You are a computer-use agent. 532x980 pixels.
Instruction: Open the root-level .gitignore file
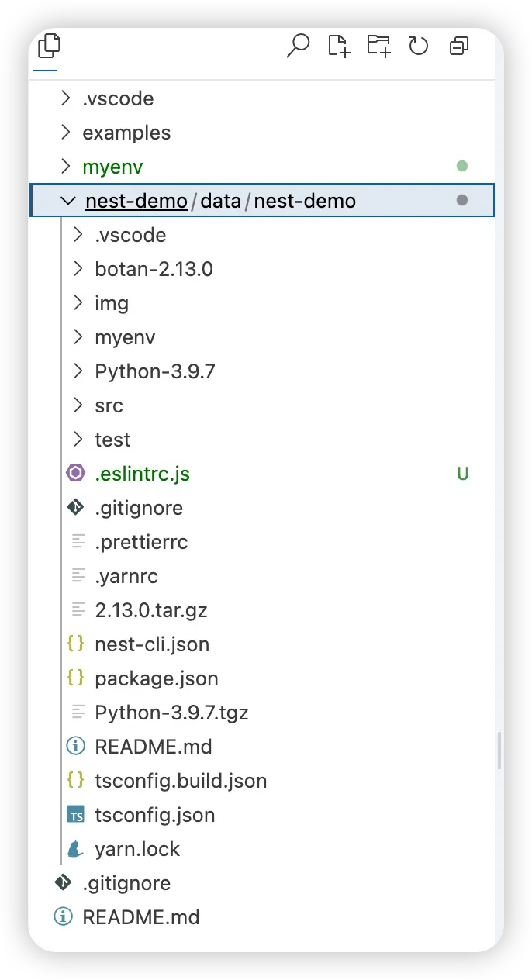126,883
